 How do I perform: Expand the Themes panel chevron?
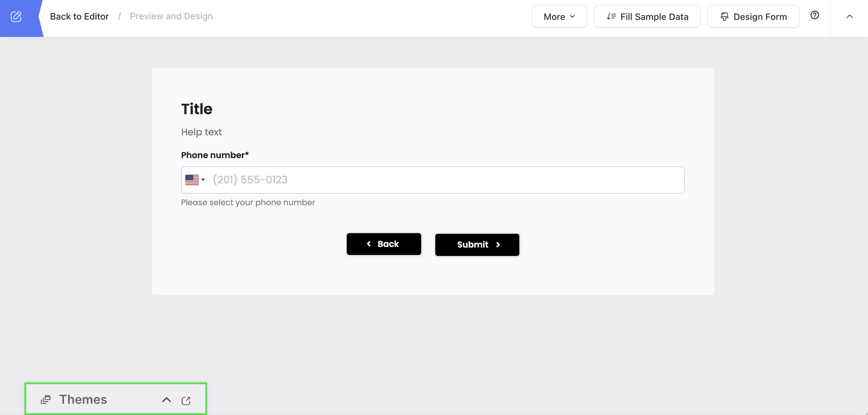pos(166,400)
